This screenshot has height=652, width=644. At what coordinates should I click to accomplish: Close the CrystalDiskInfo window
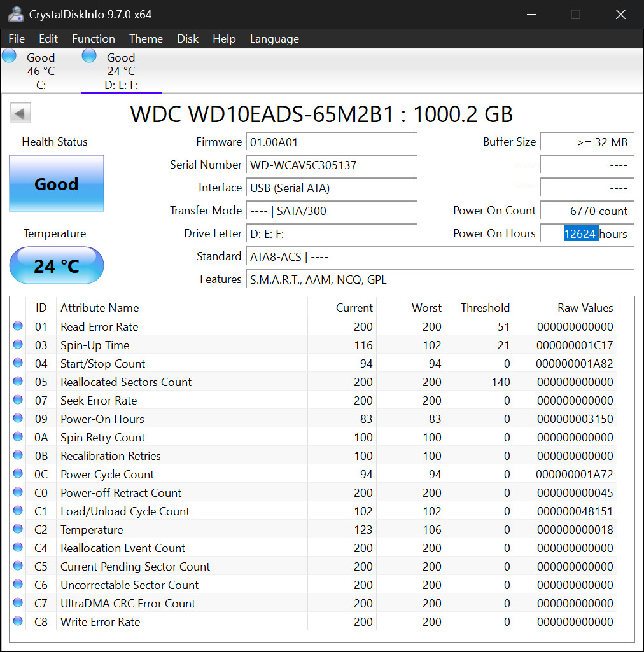pyautogui.click(x=620, y=14)
